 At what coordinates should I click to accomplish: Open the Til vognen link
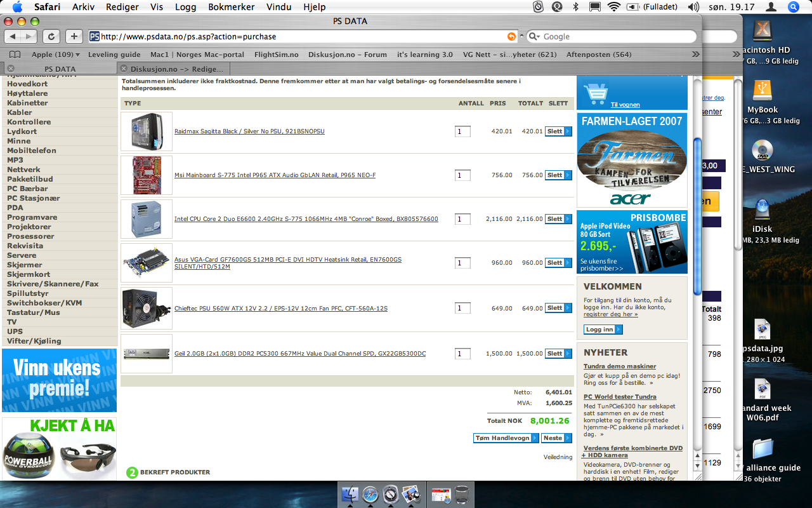point(625,105)
